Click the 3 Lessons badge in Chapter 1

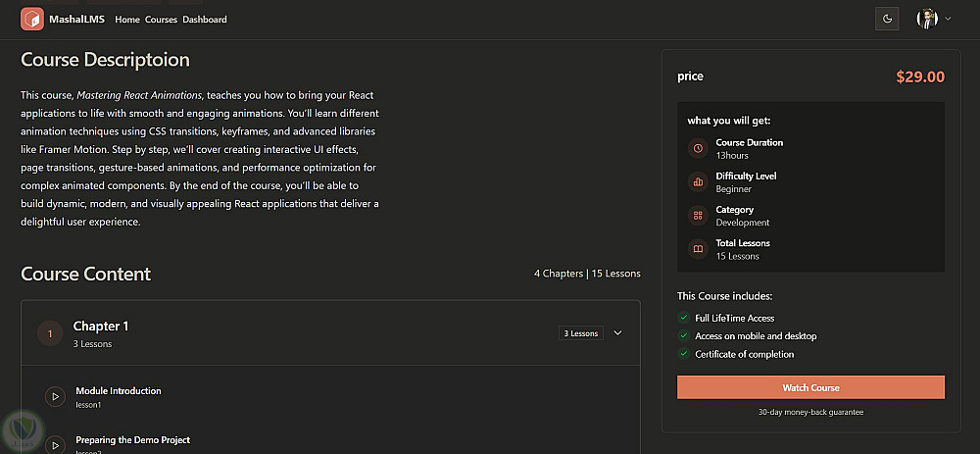click(580, 333)
